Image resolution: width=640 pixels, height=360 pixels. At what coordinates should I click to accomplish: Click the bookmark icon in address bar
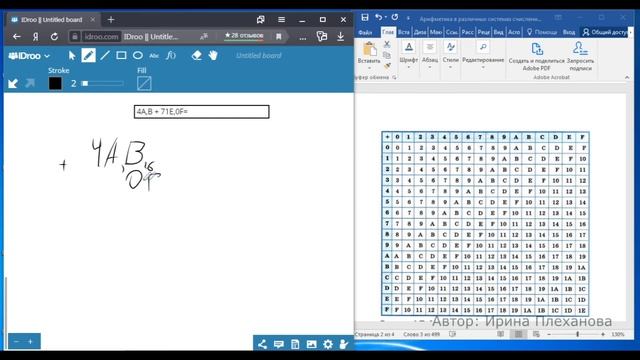279,37
